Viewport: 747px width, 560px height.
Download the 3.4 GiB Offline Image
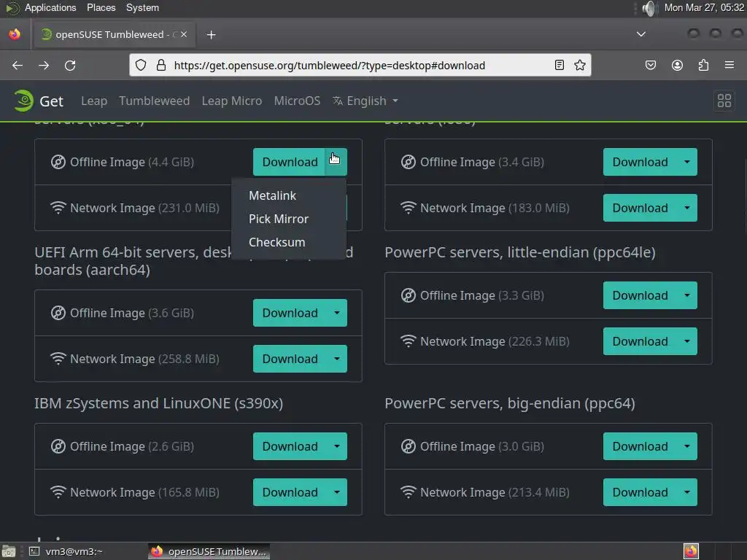[x=640, y=162]
